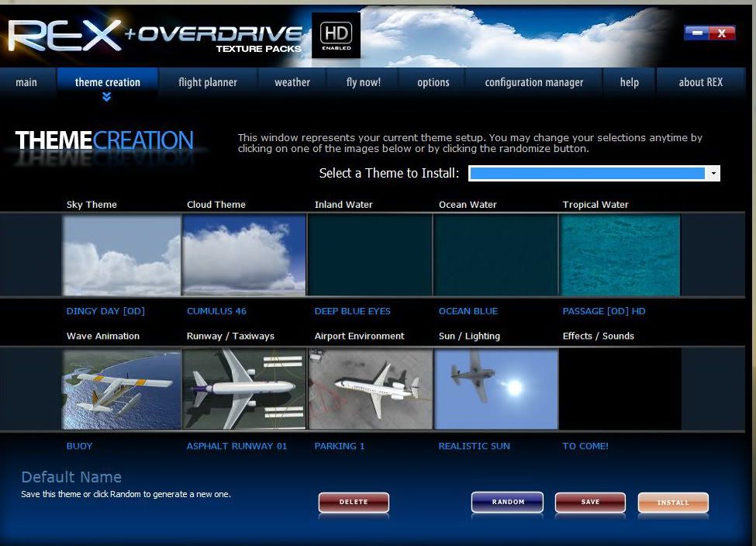Select the Cloud Theme Cumulus 46 image

click(x=244, y=255)
